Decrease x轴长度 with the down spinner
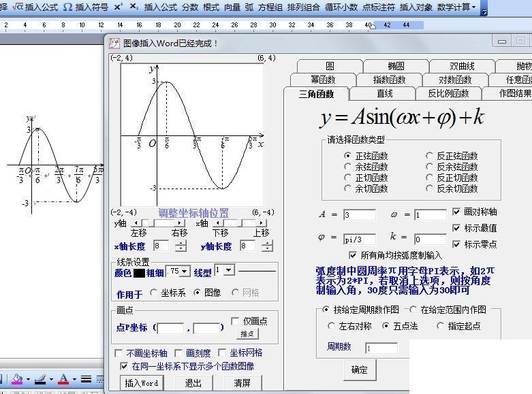The width and height of the screenshot is (532, 394). pos(181,248)
